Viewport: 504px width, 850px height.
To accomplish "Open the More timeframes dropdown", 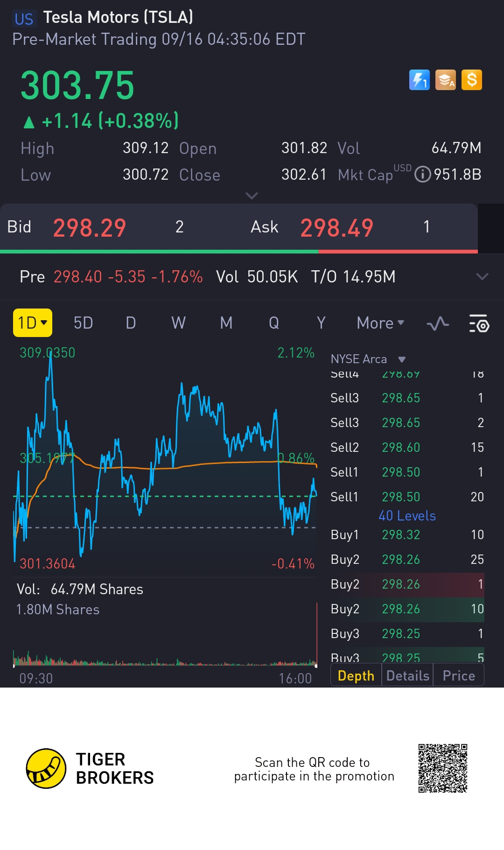I will 380,323.
